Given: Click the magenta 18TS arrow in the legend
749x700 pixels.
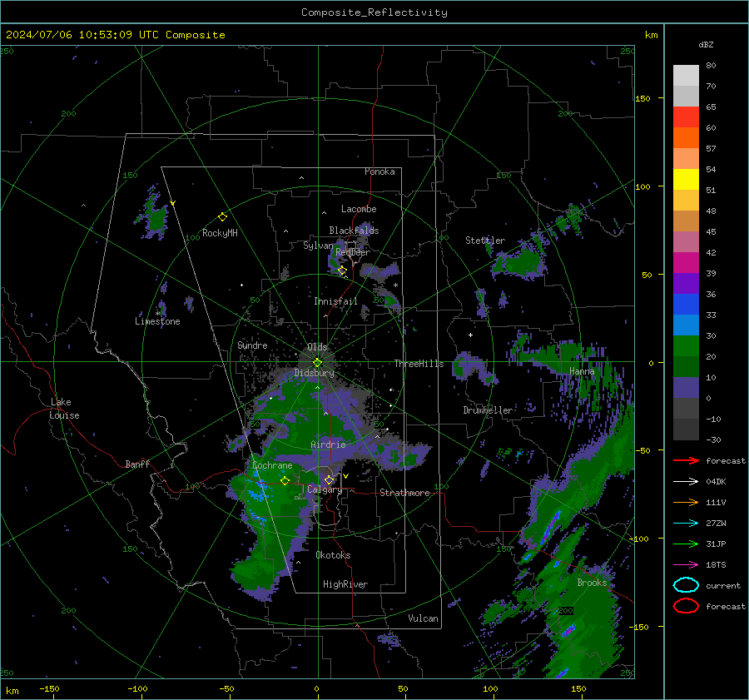Looking at the screenshot, I should pos(686,565).
